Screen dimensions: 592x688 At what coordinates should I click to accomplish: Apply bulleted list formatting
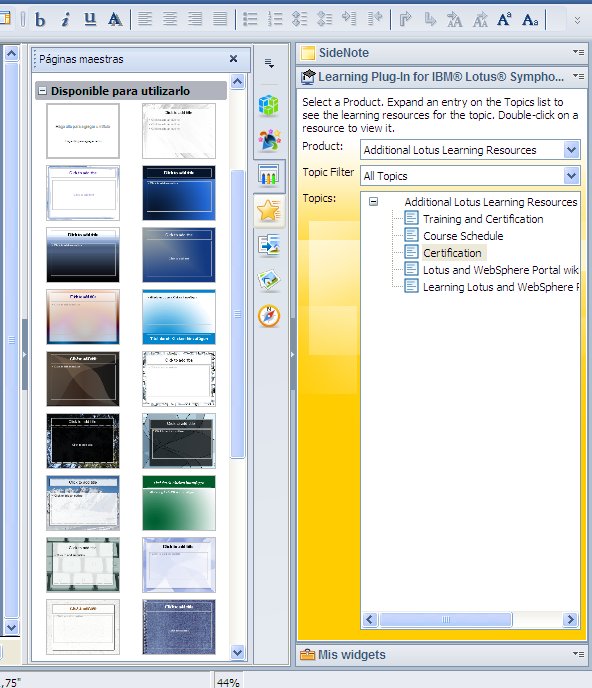250,19
